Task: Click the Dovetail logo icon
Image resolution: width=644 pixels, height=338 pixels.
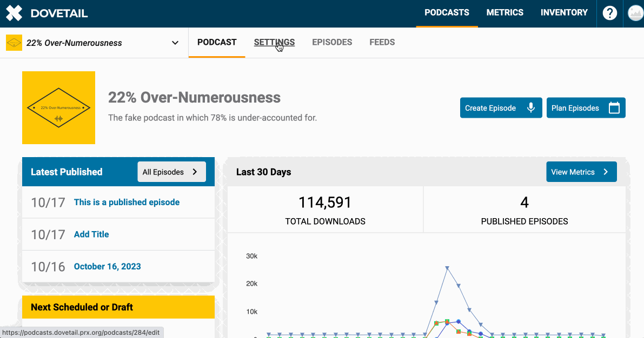Action: [x=14, y=13]
